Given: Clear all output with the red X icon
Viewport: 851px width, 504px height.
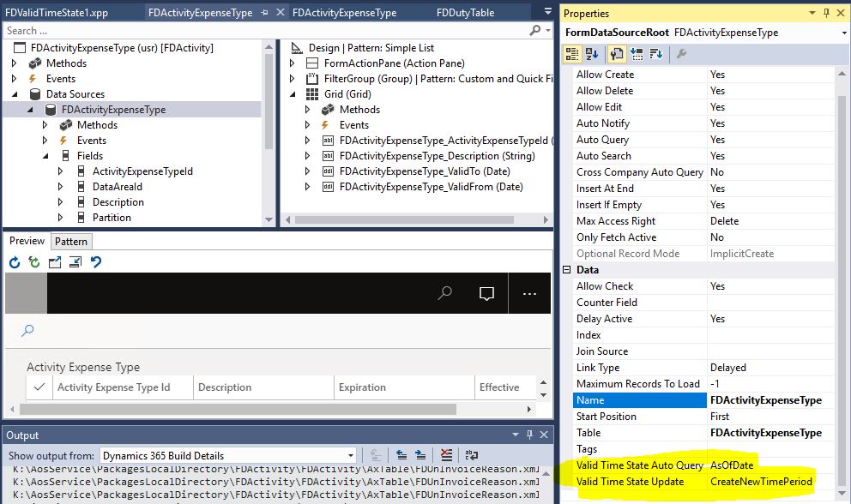Looking at the screenshot, I should point(446,455).
